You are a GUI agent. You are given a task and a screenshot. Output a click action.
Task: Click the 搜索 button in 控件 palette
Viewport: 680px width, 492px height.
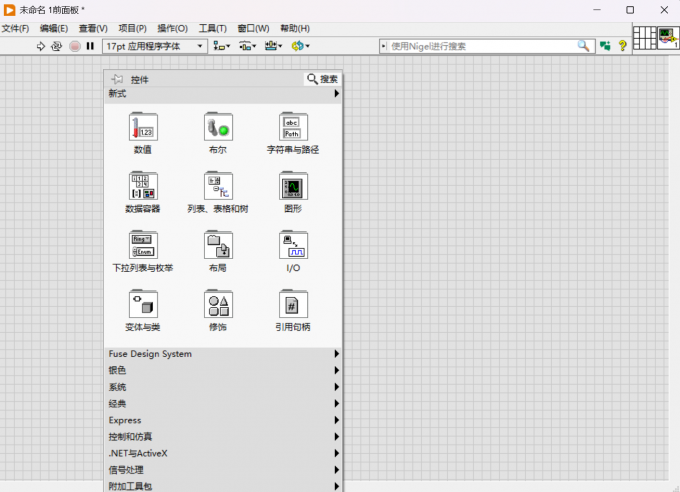pyautogui.click(x=322, y=79)
